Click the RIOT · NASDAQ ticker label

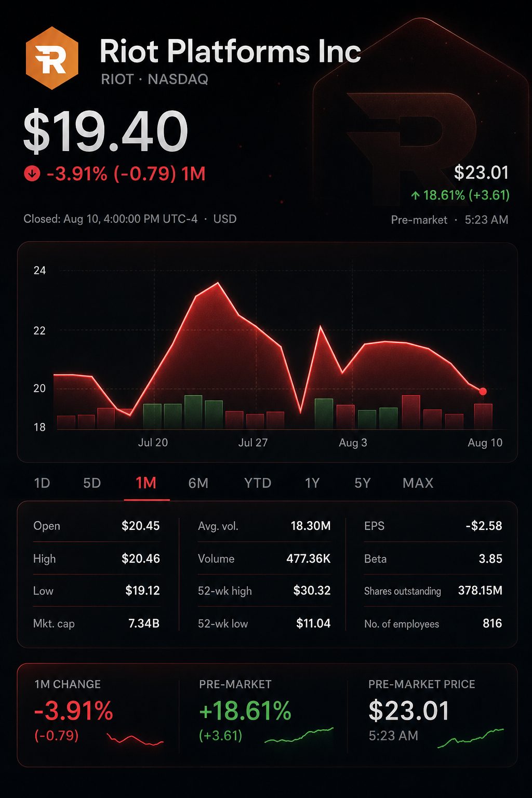point(155,79)
